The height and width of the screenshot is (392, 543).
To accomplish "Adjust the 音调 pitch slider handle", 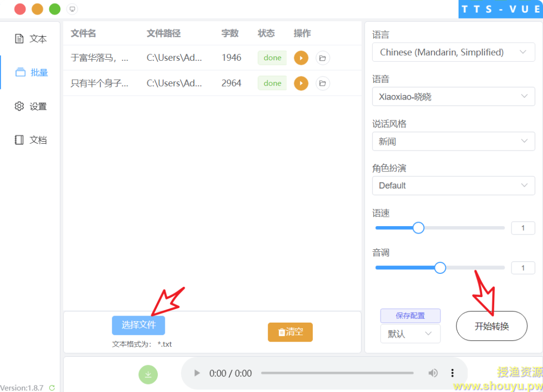I will pos(440,268).
